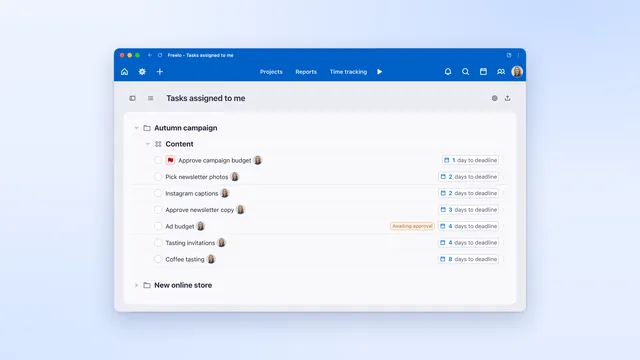Open the 3 days to deadline badge
The image size is (640, 360).
coord(469,210)
